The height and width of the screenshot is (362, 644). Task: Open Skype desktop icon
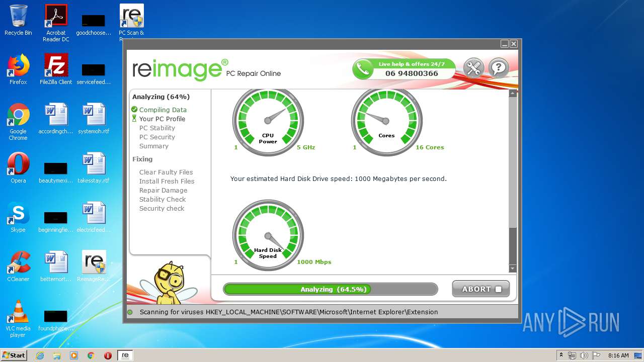[18, 217]
